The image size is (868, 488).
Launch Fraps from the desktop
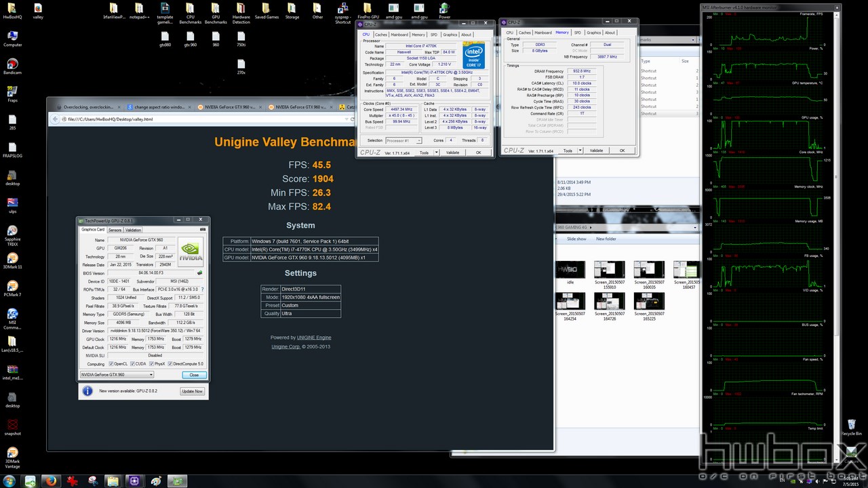[x=12, y=94]
